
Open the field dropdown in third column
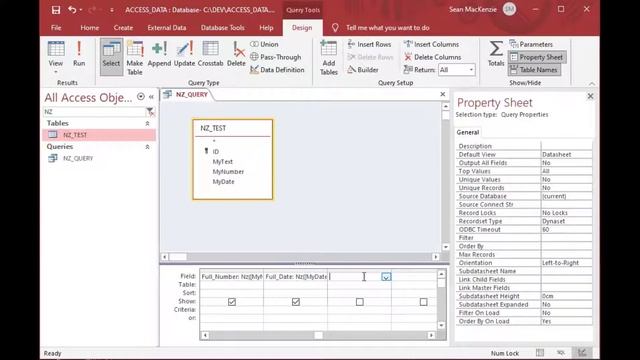(x=386, y=277)
